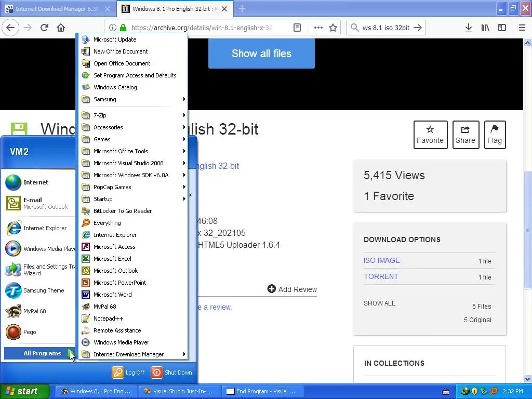Click the Favorite button on archive page
This screenshot has width=532, height=399.
(430, 135)
